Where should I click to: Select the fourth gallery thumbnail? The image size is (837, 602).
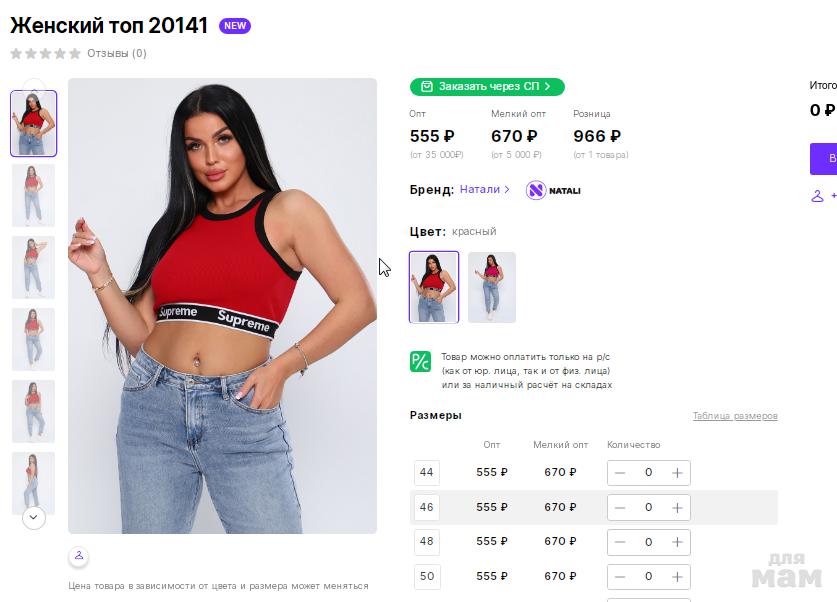click(33, 339)
